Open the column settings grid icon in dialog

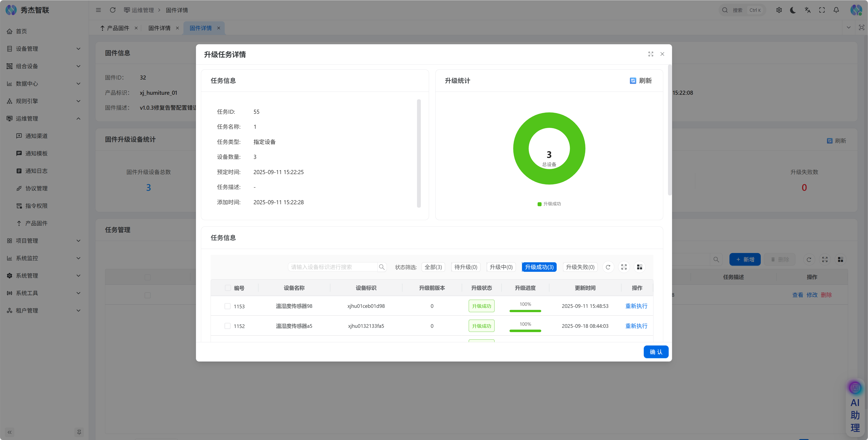[x=639, y=267]
